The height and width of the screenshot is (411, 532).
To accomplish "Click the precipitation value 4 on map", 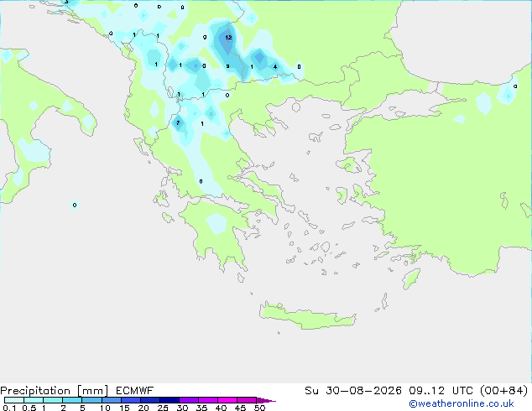I will coord(275,67).
